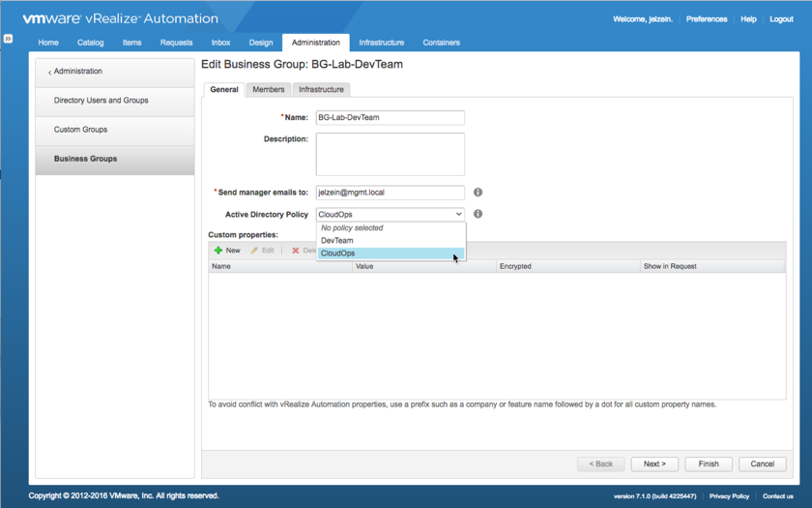
Task: Focus the Description text area
Action: tap(390, 154)
